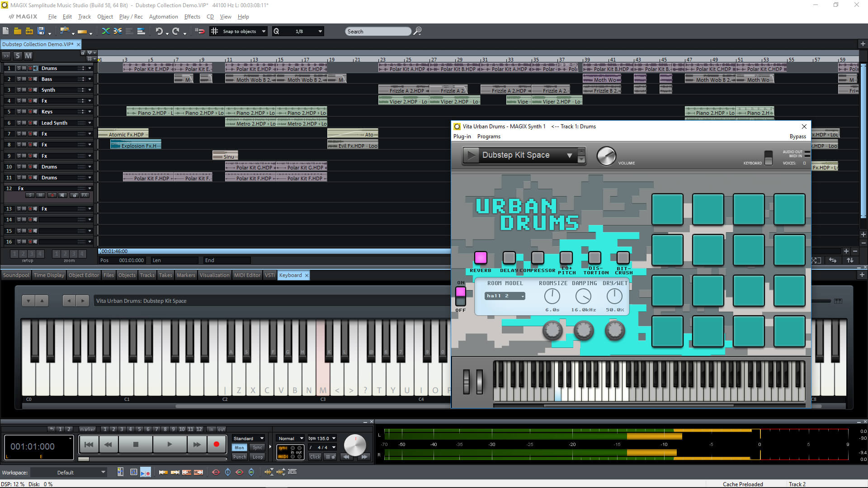868x488 pixels.
Task: Create a new project via toolbar
Action: click(x=5, y=31)
